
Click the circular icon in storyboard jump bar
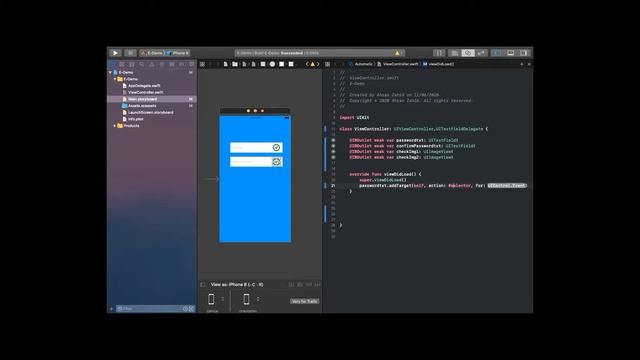point(272,64)
